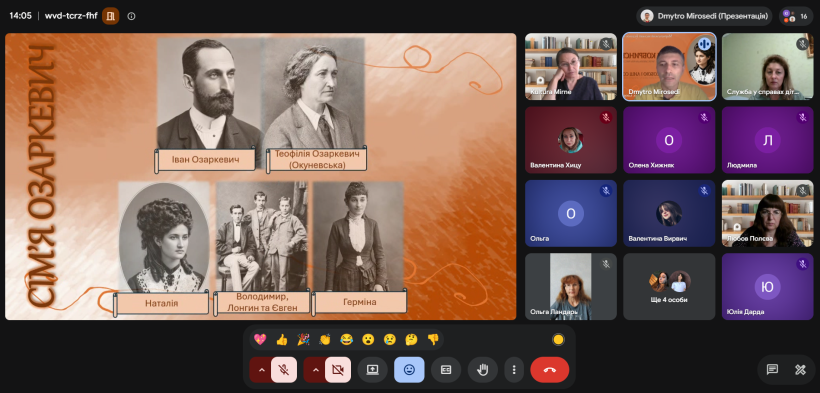Turn on the camera

tap(338, 369)
